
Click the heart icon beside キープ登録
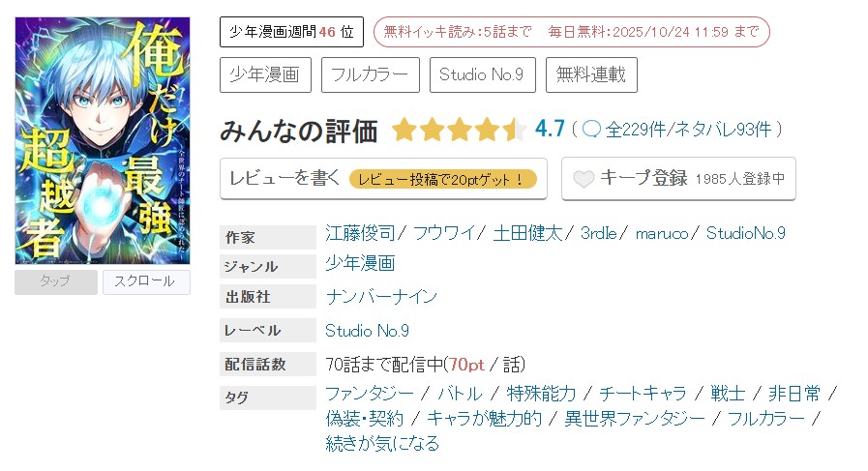(x=584, y=179)
